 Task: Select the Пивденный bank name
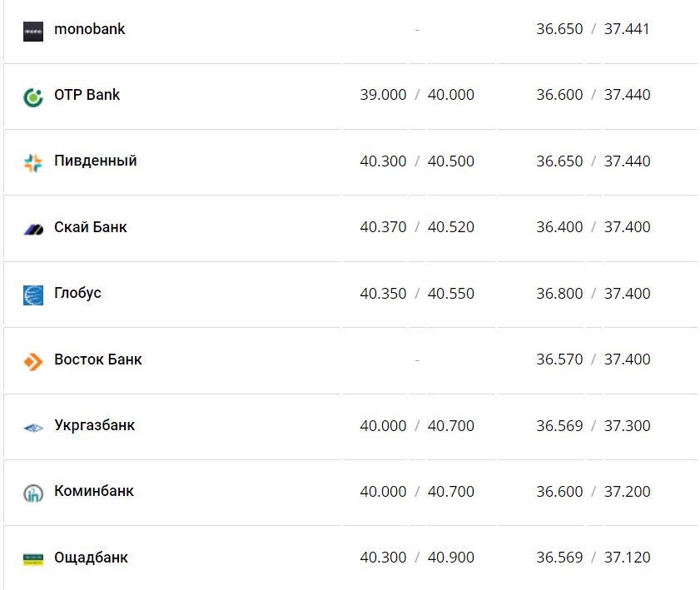point(96,161)
